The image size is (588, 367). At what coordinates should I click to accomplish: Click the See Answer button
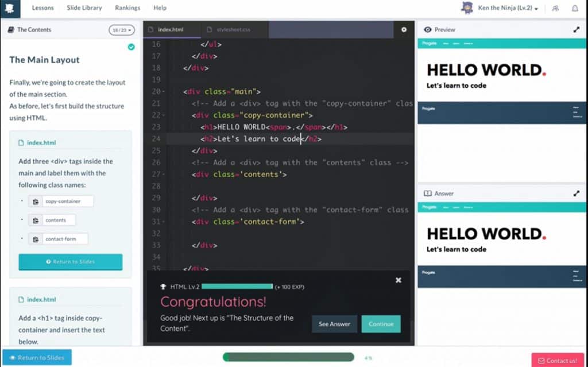(x=334, y=324)
